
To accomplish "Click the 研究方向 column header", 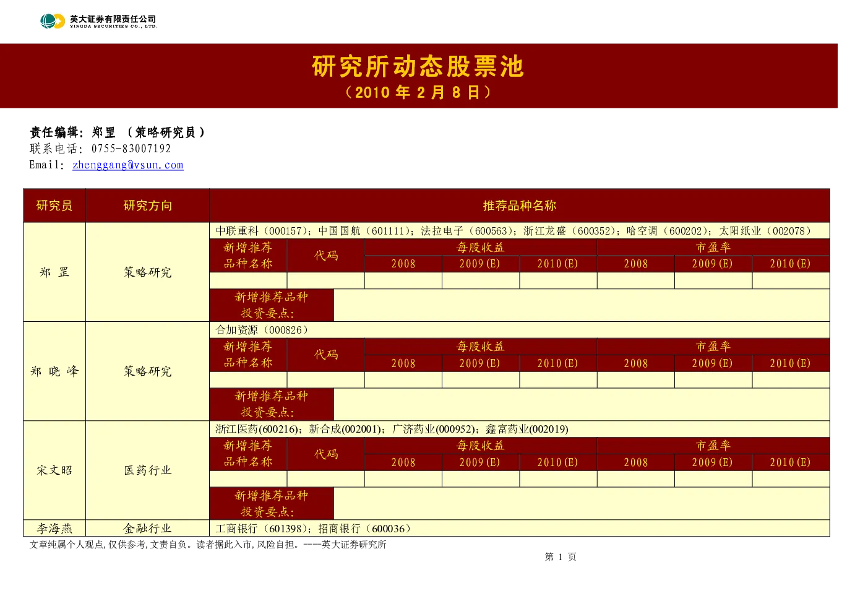I will click(x=148, y=205).
